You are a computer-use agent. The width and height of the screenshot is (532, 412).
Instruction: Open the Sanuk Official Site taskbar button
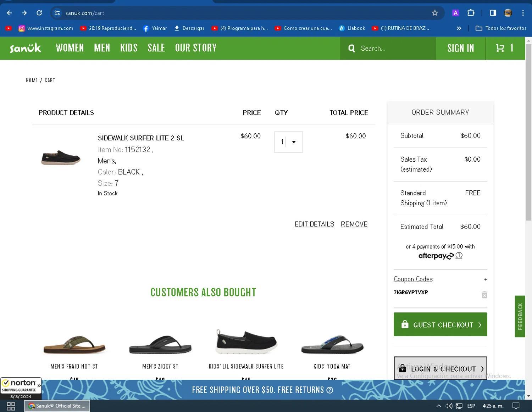pos(57,406)
